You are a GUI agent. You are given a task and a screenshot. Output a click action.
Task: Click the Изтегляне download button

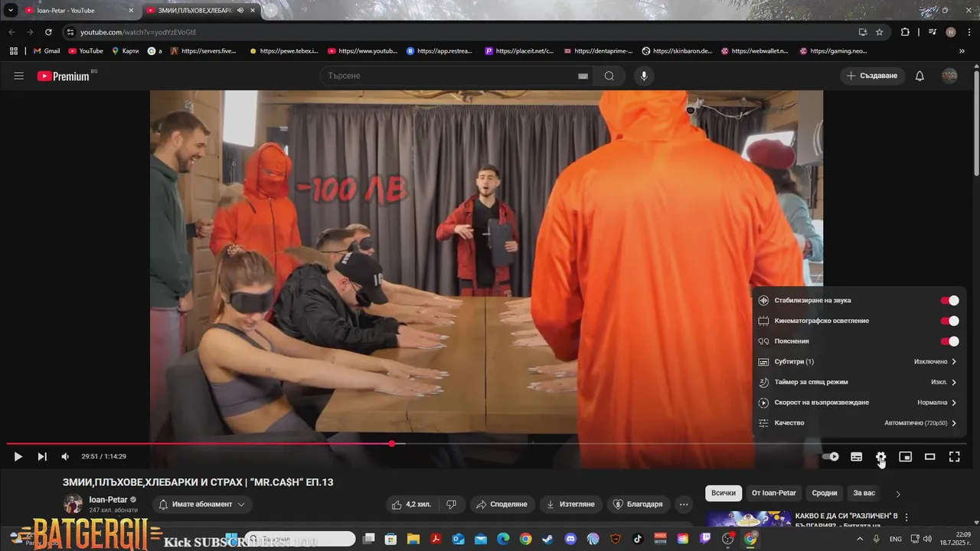click(x=570, y=504)
